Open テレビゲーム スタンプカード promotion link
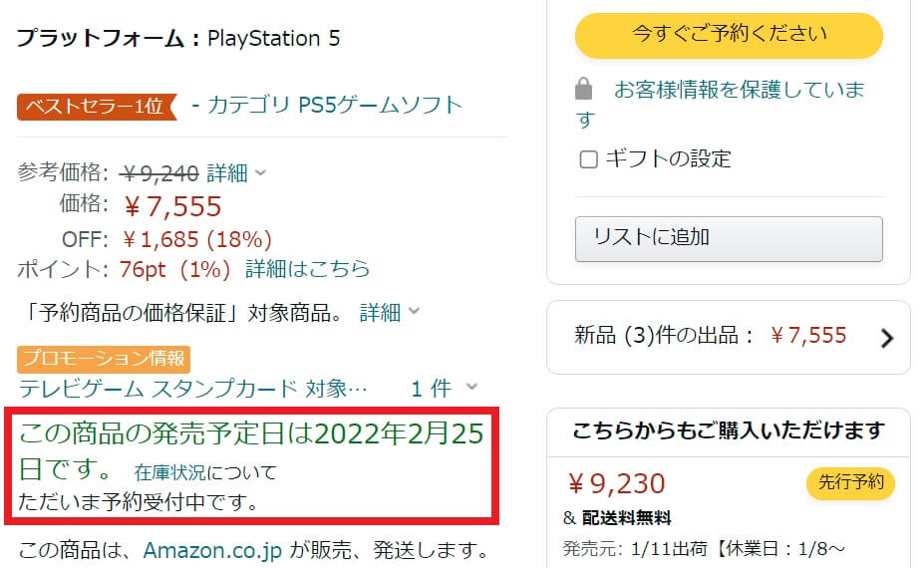Image resolution: width=924 pixels, height=568 pixels. click(192, 389)
